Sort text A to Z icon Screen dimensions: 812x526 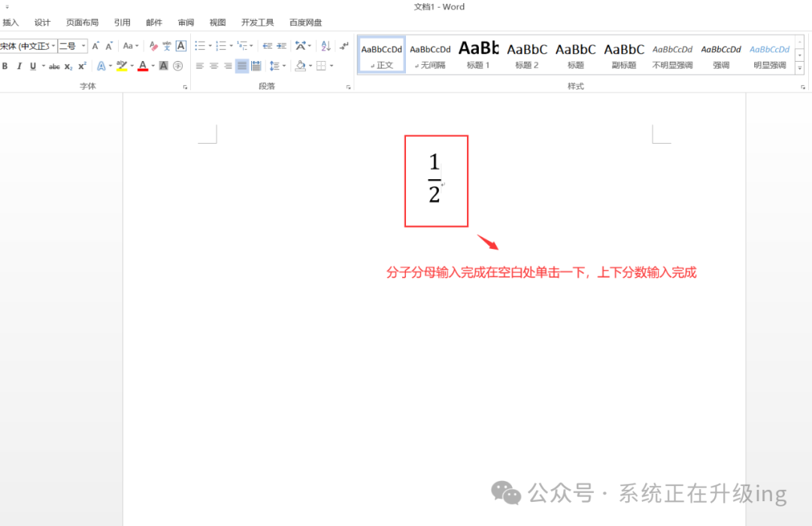pyautogui.click(x=326, y=46)
